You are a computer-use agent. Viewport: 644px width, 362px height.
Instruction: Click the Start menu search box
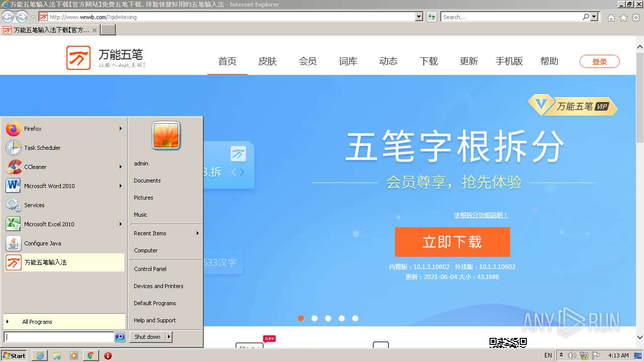tap(59, 337)
